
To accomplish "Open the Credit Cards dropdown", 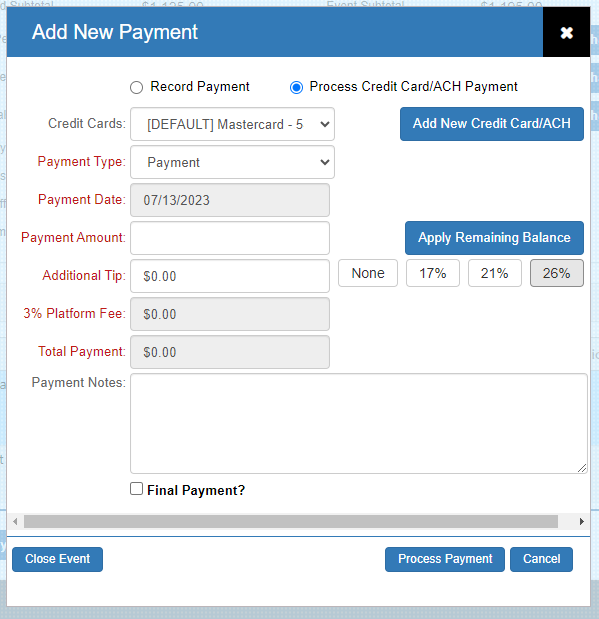I will [x=232, y=124].
